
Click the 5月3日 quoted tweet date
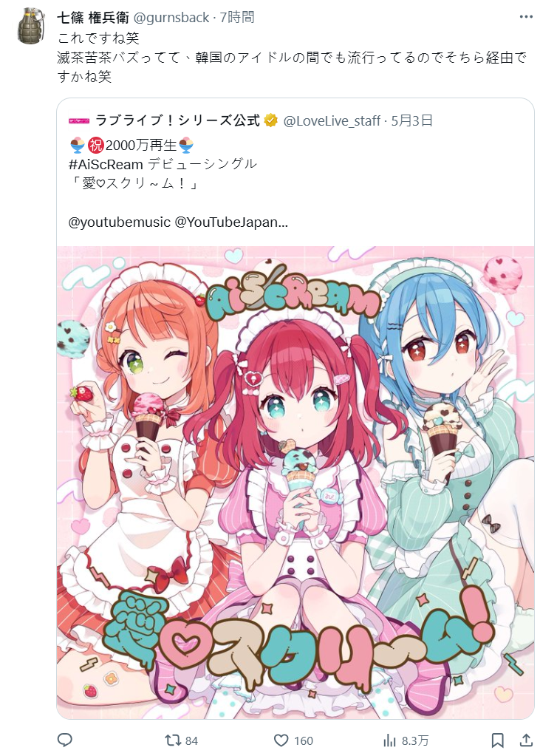(x=411, y=120)
